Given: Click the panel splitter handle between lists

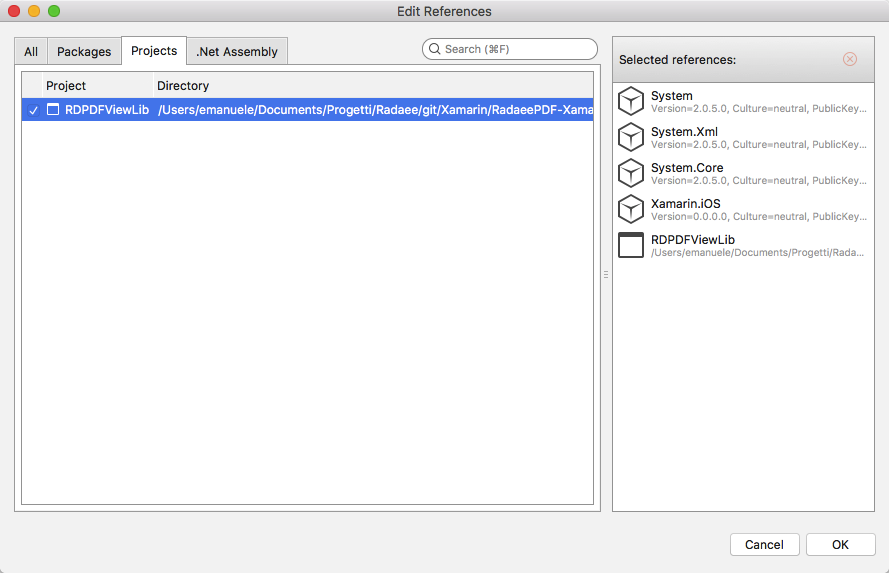Looking at the screenshot, I should point(606,275).
